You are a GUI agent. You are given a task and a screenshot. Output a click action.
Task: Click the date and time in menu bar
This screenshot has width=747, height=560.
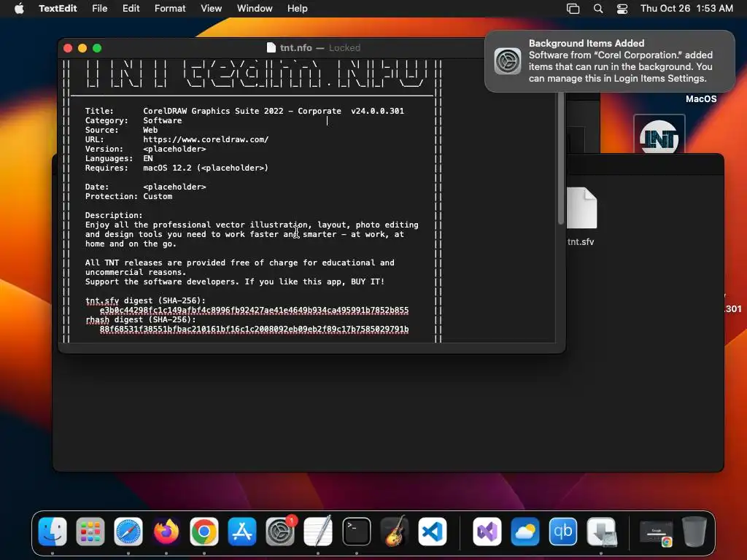(686, 8)
